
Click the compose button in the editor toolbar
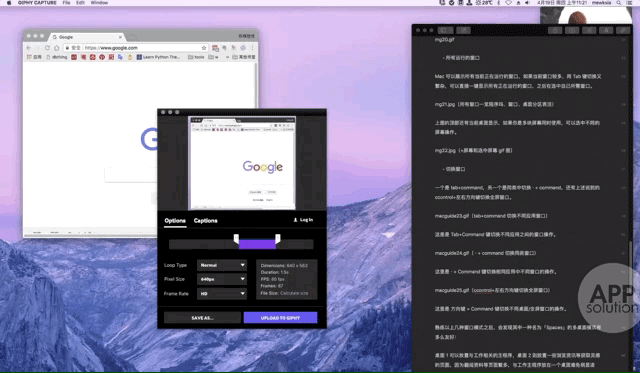coord(463,30)
